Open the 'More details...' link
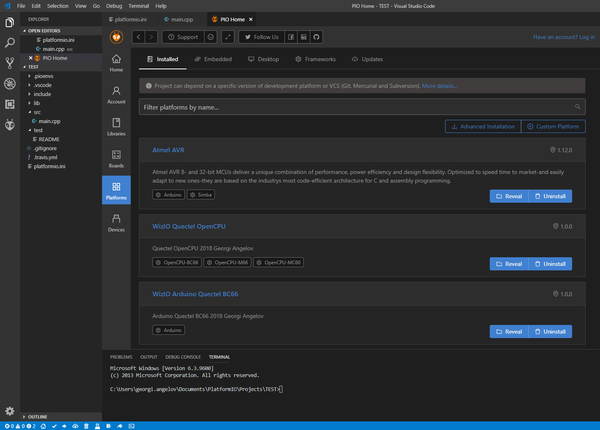600x430 pixels. point(439,86)
